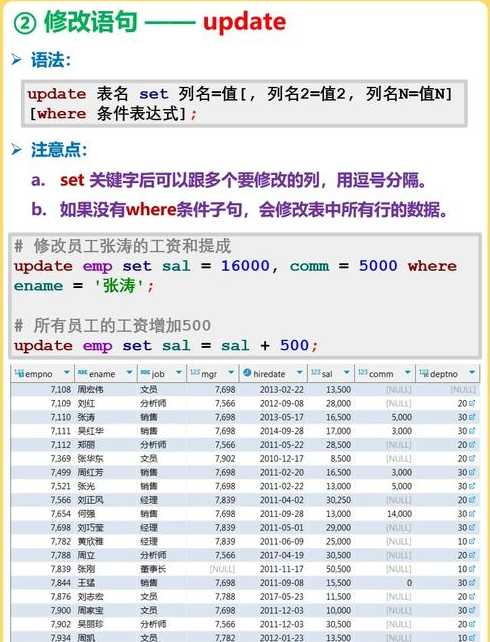
Task: Select the comm cell 0 in row 7,844
Action: [x=409, y=583]
